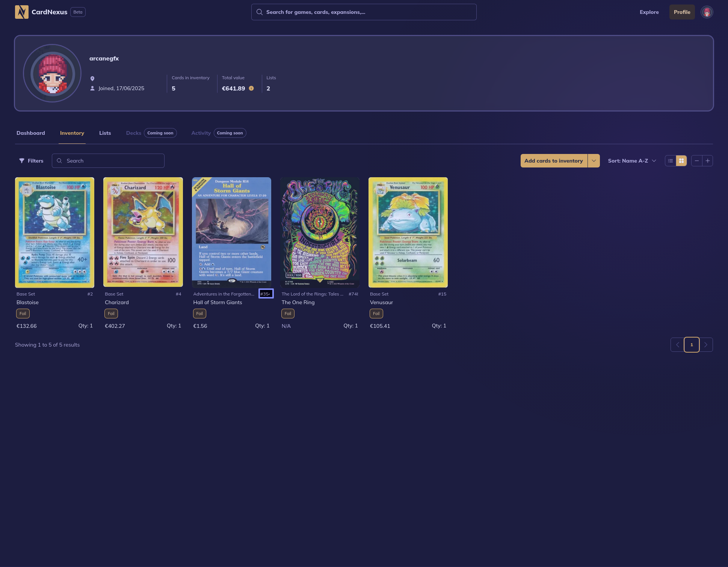728x567 pixels.
Task: Decrease card size with minus icon
Action: [x=697, y=161]
